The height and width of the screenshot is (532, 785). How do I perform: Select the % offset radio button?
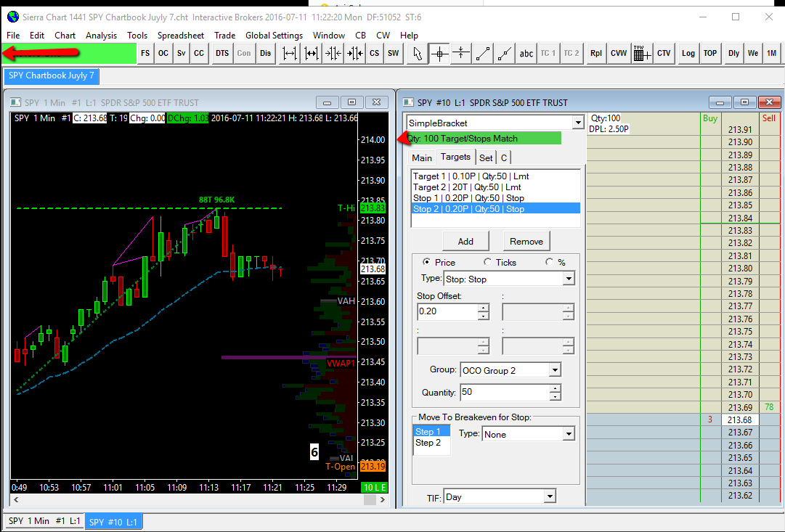550,262
